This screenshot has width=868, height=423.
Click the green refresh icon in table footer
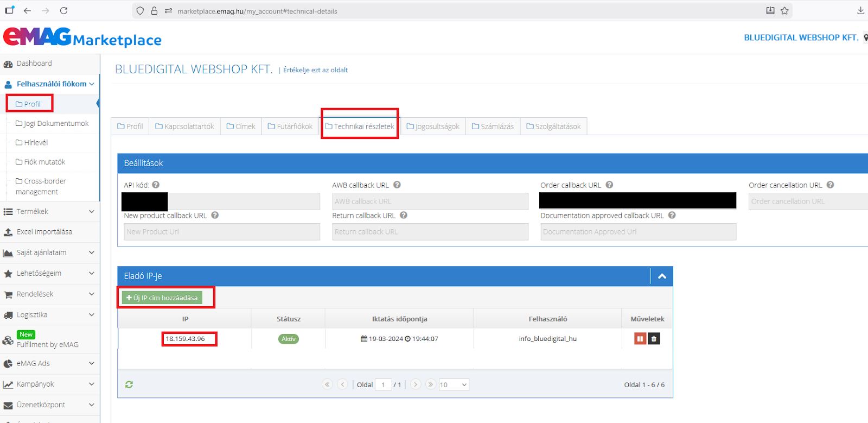(129, 384)
